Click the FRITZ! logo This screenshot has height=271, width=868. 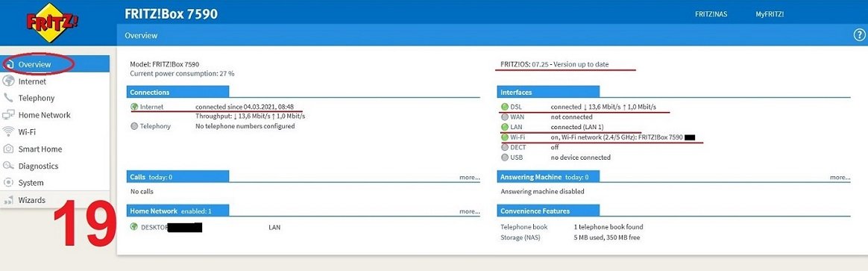click(x=53, y=22)
